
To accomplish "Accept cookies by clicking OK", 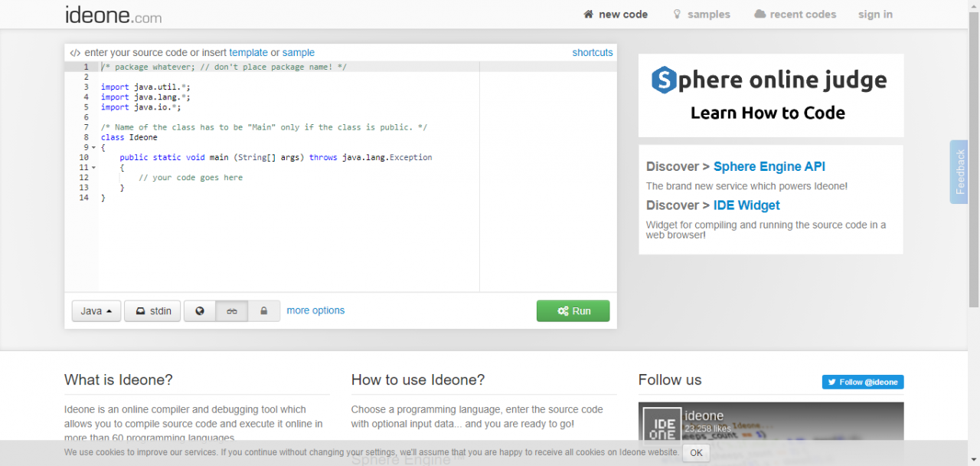I will (695, 452).
